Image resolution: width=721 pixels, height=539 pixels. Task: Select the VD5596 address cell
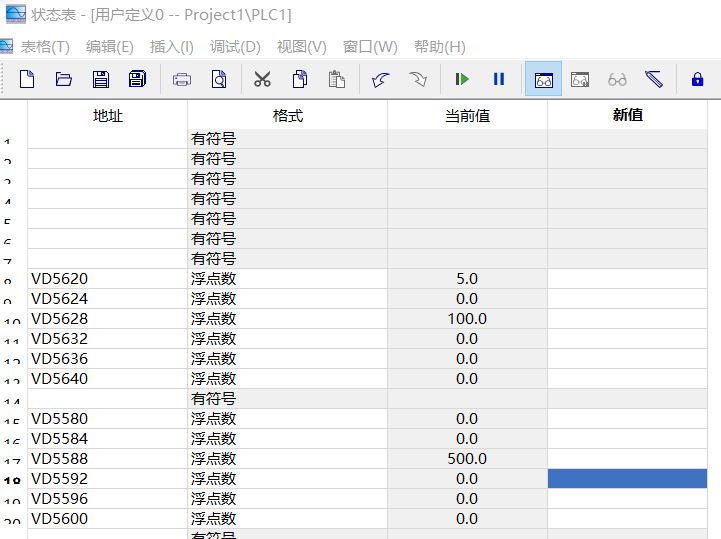point(108,499)
